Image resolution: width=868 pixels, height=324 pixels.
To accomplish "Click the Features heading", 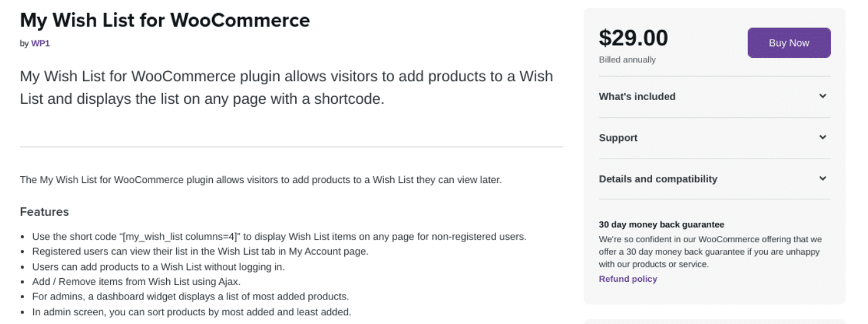I will [x=44, y=211].
